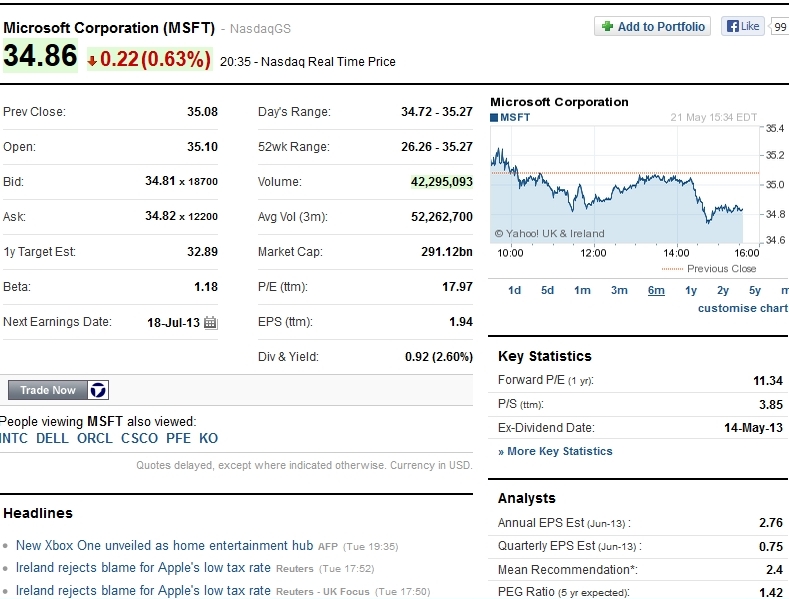Click the Forward P/E value 11.34

point(768,381)
